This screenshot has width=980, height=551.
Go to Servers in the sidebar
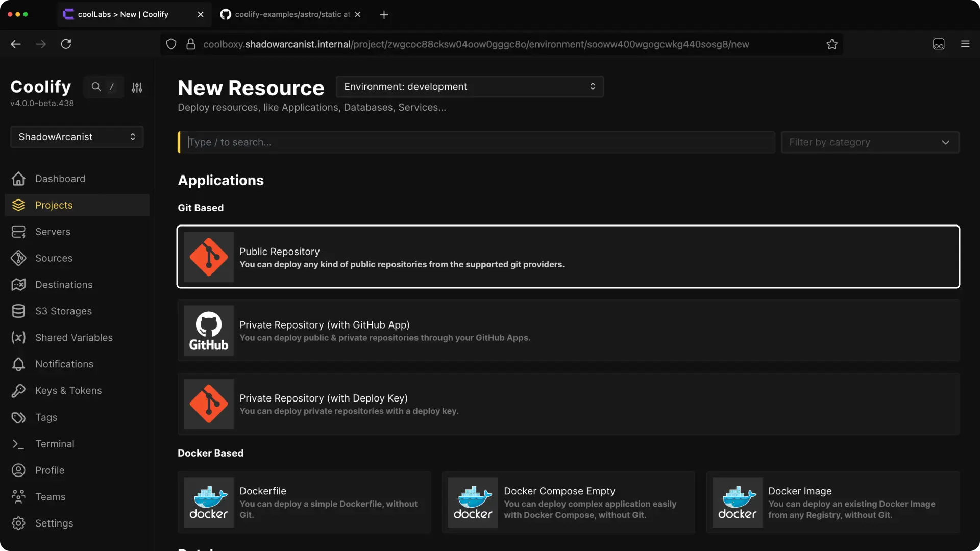pyautogui.click(x=53, y=232)
